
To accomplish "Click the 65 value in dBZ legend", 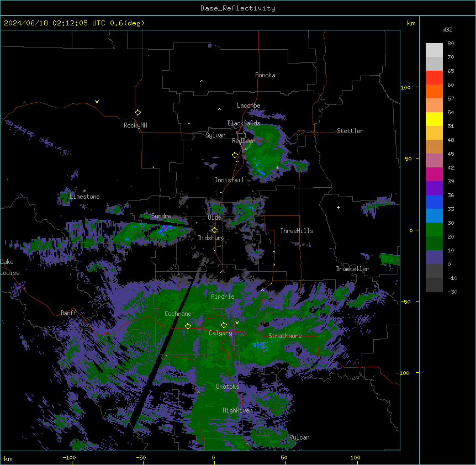I will point(451,71).
